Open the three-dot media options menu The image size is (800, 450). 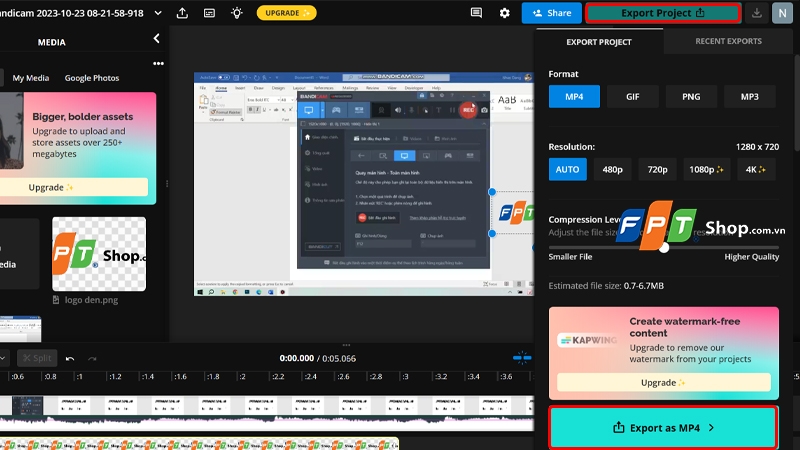coord(158,64)
